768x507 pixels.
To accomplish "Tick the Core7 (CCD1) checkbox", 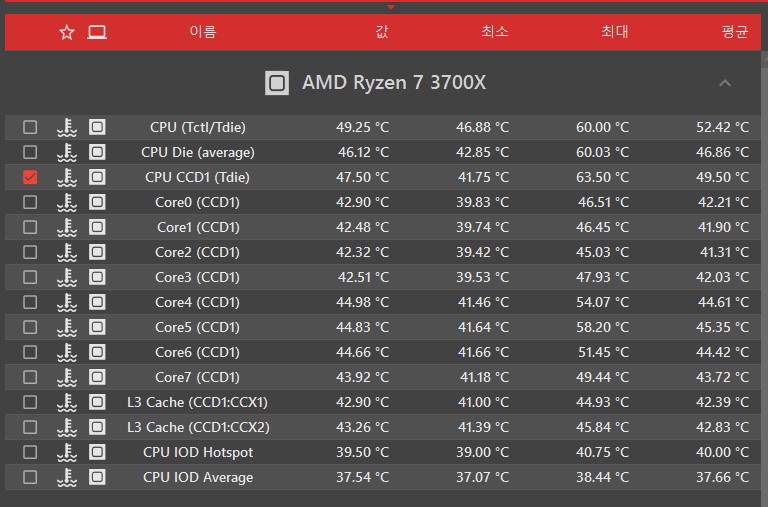I will [x=30, y=377].
